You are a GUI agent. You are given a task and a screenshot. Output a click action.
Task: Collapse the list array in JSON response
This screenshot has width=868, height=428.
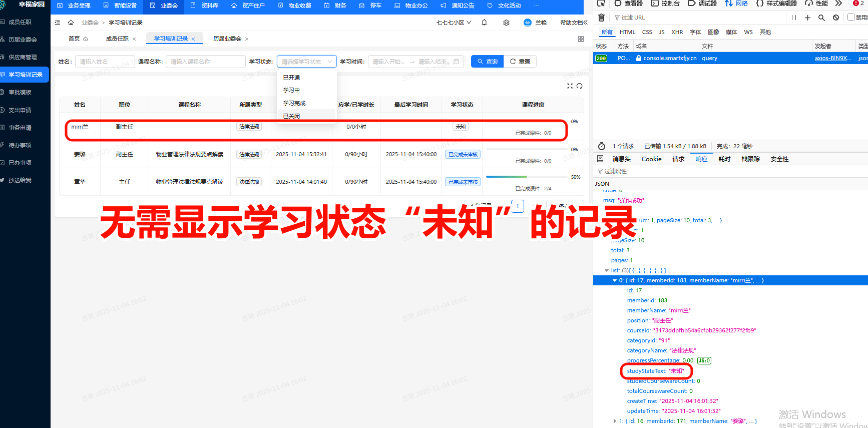click(x=607, y=270)
